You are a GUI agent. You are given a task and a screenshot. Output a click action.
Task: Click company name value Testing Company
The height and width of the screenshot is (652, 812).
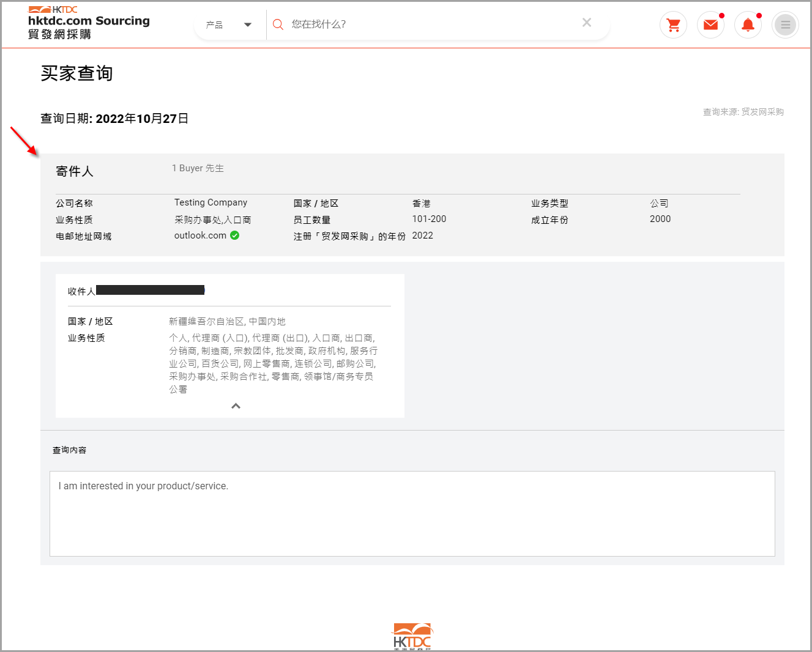click(x=210, y=202)
